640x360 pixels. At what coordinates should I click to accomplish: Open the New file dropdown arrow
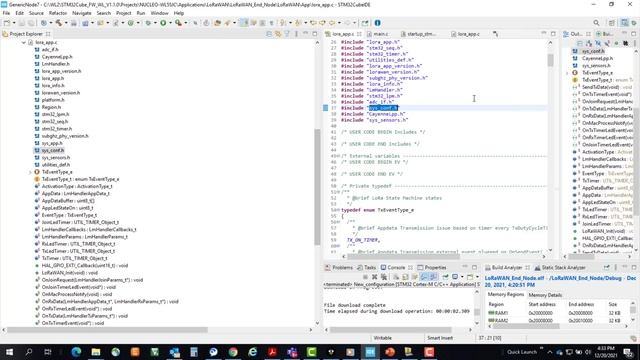[x=14, y=23]
